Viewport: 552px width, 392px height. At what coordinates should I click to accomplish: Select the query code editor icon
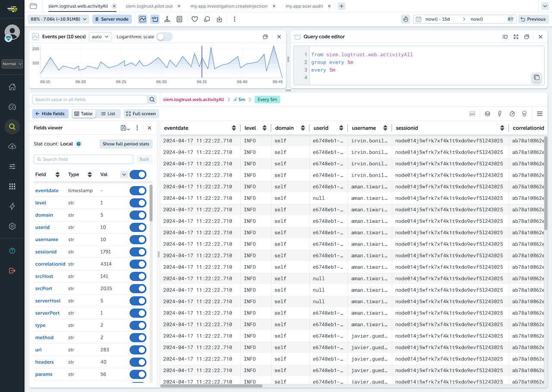[154, 19]
